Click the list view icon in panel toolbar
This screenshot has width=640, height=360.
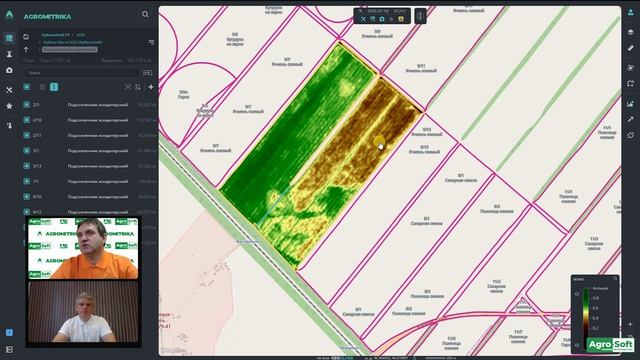[42, 87]
